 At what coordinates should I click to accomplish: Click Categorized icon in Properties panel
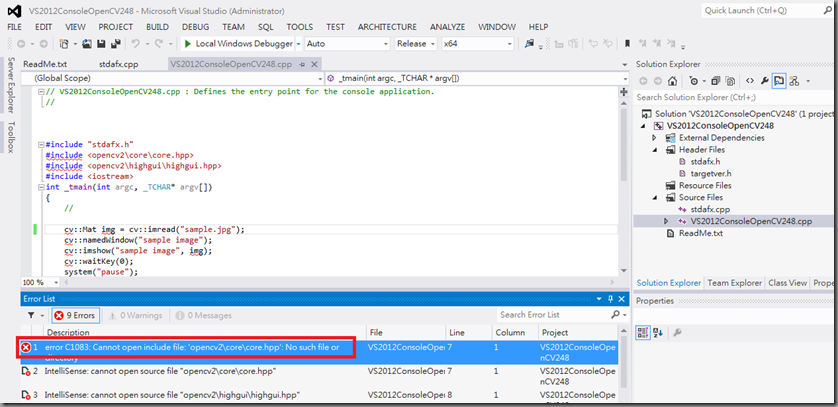pos(642,333)
